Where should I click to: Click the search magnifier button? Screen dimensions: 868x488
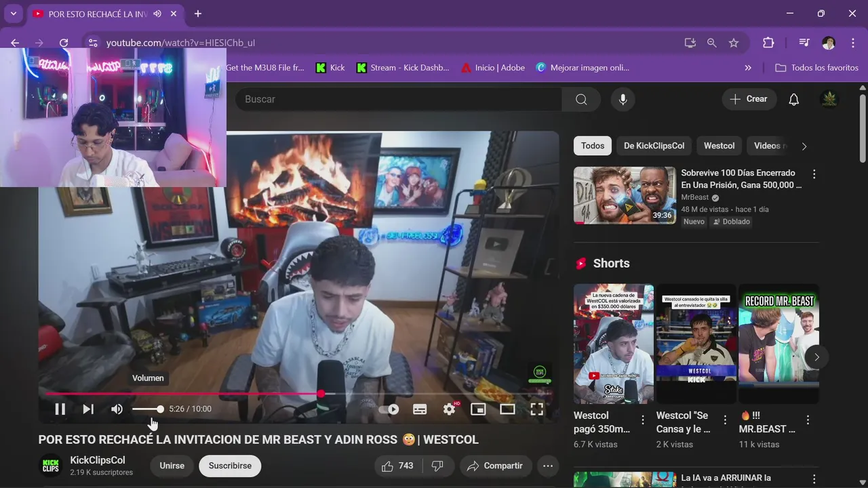point(581,99)
